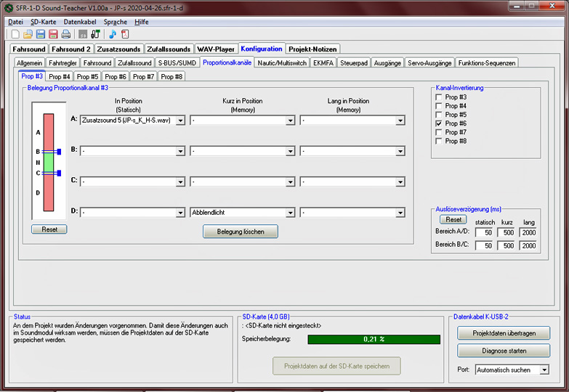Select the Allgemein configuration sub-tab

pos(29,62)
